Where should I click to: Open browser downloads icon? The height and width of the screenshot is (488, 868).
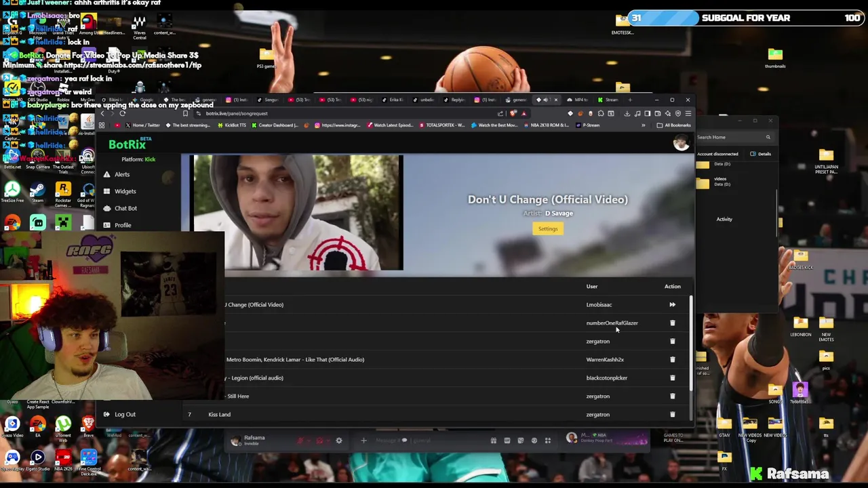click(627, 113)
